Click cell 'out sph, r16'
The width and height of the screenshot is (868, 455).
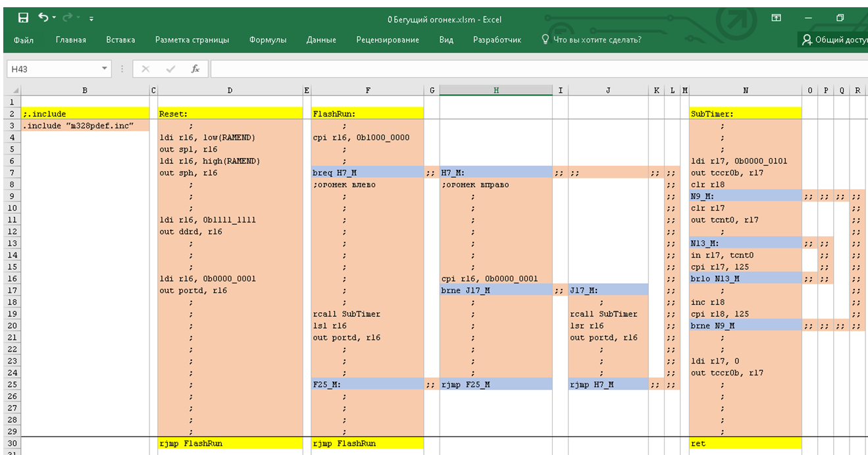(x=230, y=173)
